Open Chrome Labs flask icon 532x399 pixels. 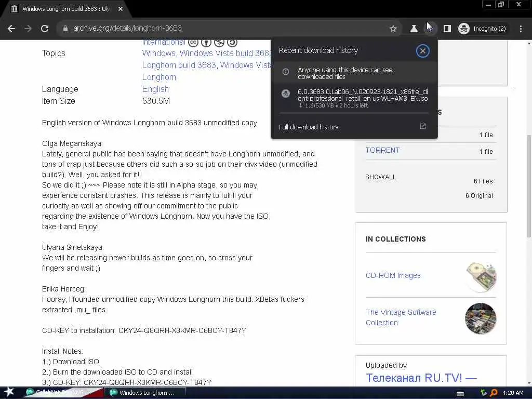tap(414, 29)
